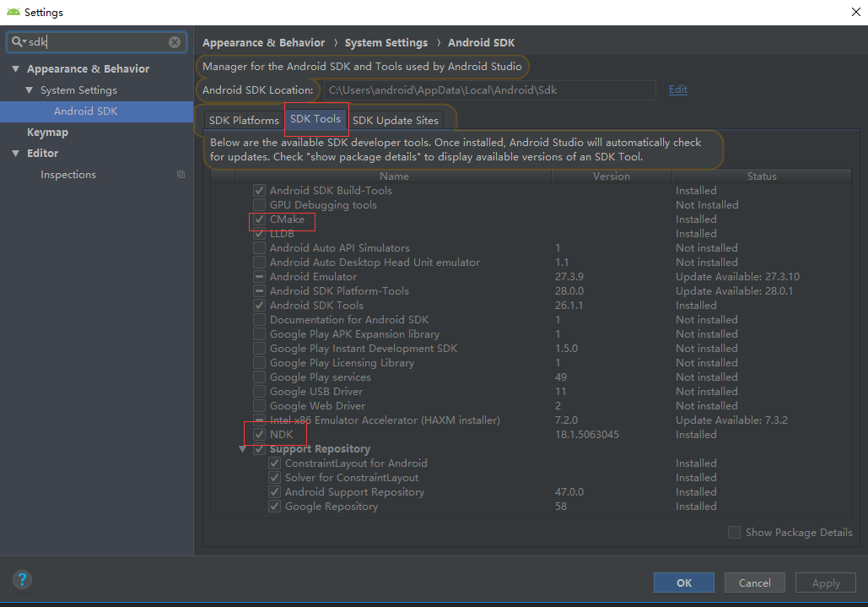Click the Android SDK Location path field
868x607 pixels.
click(490, 89)
